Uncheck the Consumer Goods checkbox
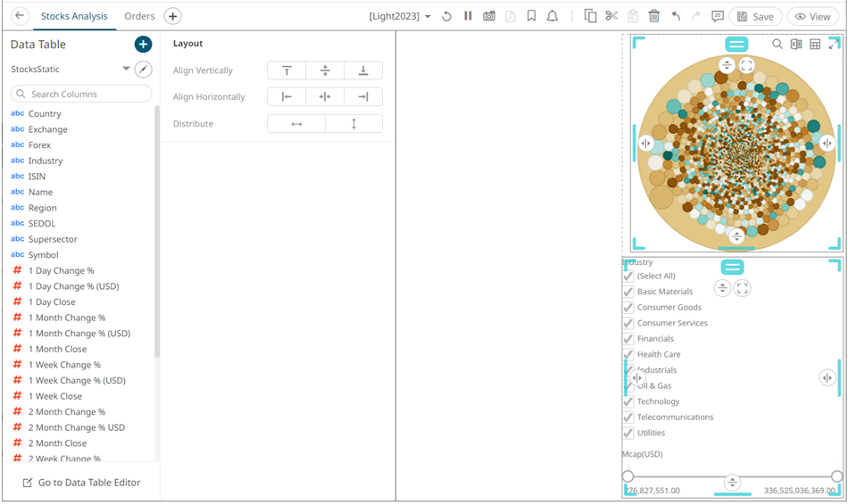This screenshot has width=848, height=504. [x=628, y=308]
